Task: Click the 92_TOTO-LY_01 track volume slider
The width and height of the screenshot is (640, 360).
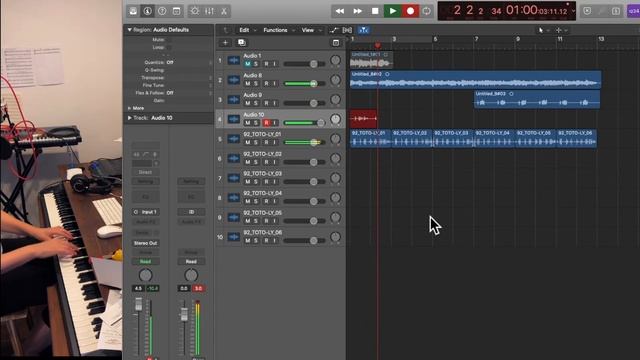Action: 304,142
